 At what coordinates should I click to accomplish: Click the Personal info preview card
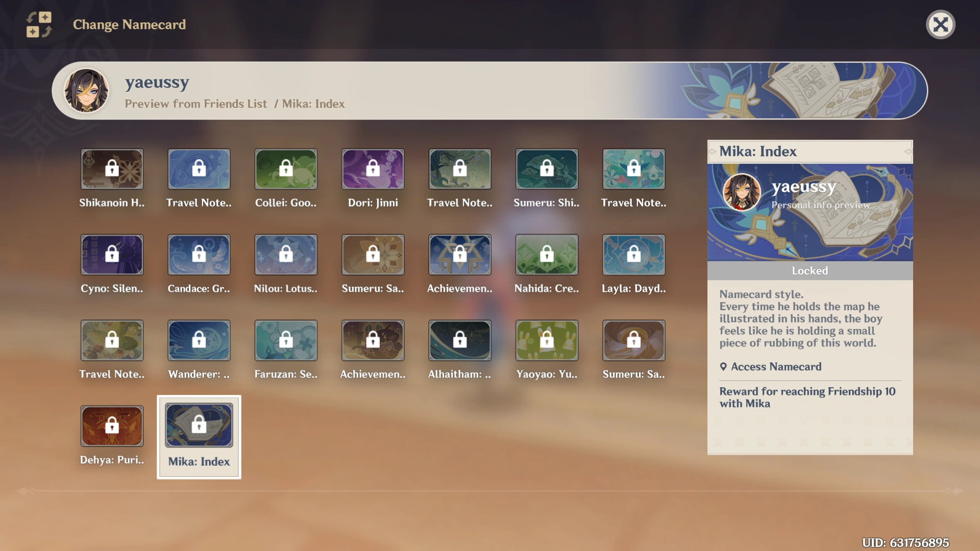tap(810, 212)
